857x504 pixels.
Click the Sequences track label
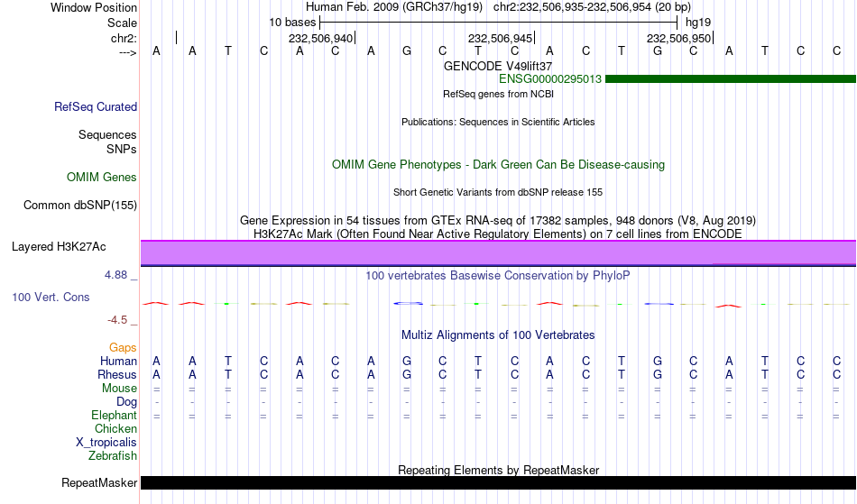(x=107, y=135)
